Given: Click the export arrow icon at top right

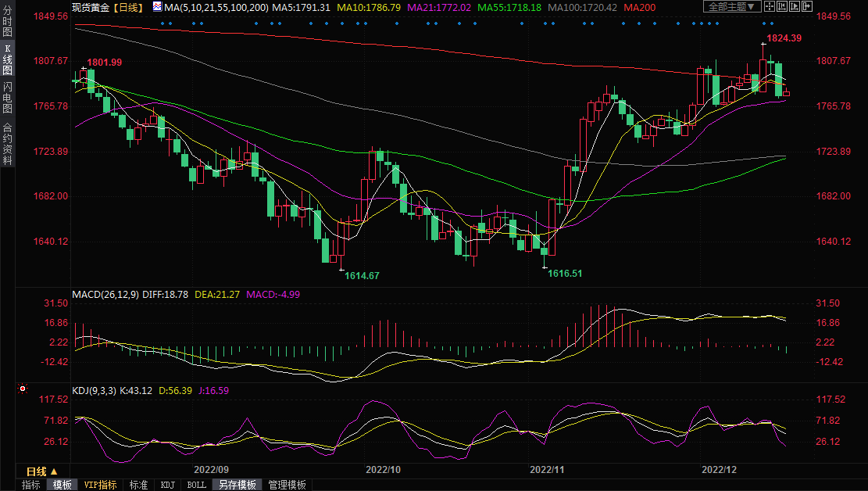Looking at the screenshot, I should pos(807,6).
